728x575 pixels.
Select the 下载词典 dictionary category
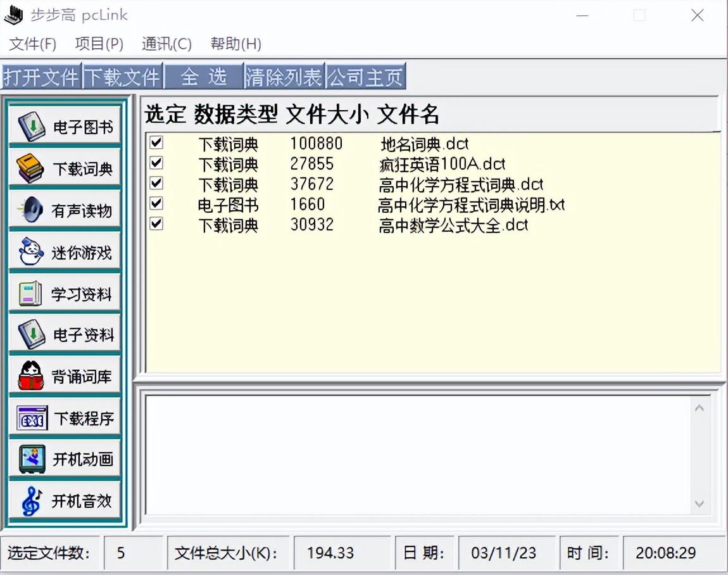tap(65, 168)
